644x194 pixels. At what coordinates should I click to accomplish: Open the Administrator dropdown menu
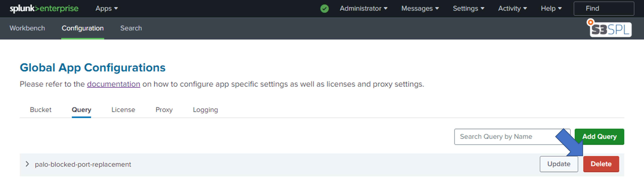pos(363,9)
